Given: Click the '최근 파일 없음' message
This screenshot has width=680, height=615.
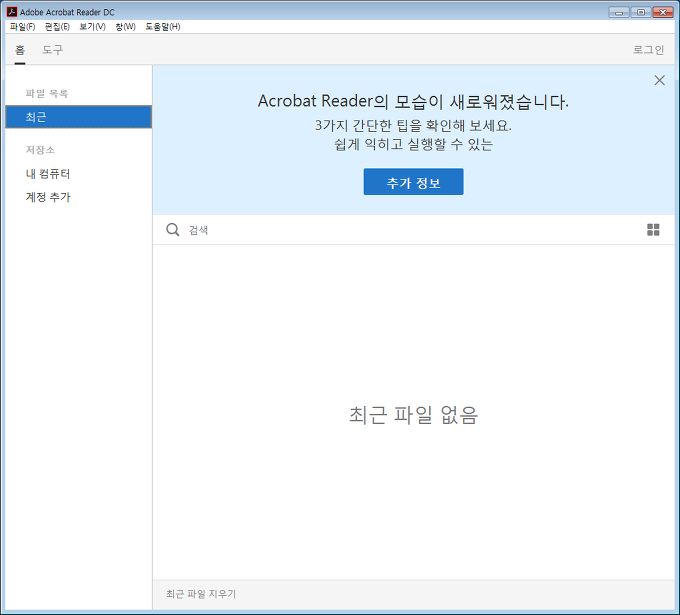Looking at the screenshot, I should (414, 415).
